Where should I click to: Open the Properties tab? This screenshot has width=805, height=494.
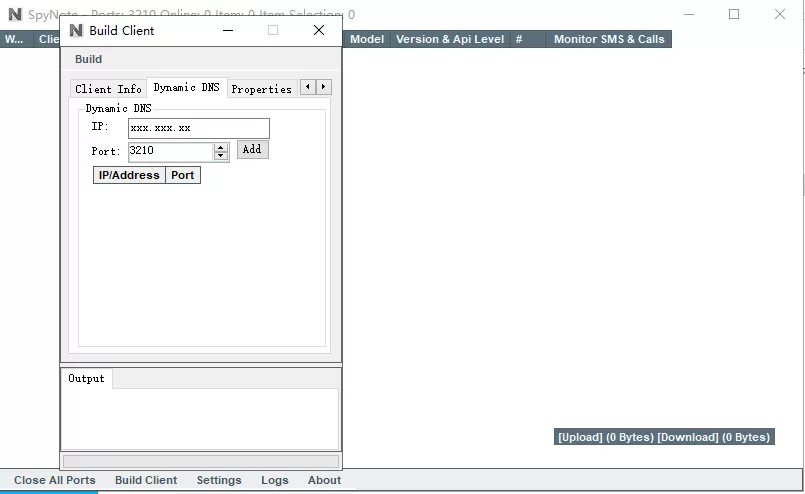pyautogui.click(x=261, y=89)
